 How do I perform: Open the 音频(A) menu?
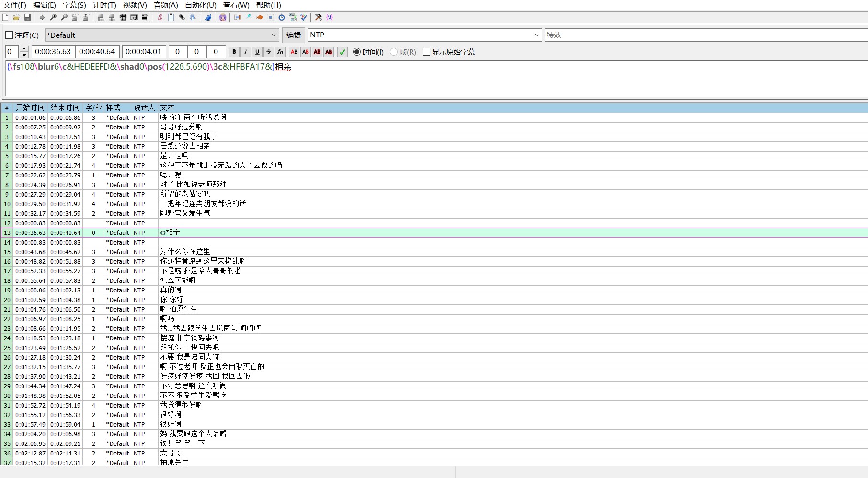[166, 5]
